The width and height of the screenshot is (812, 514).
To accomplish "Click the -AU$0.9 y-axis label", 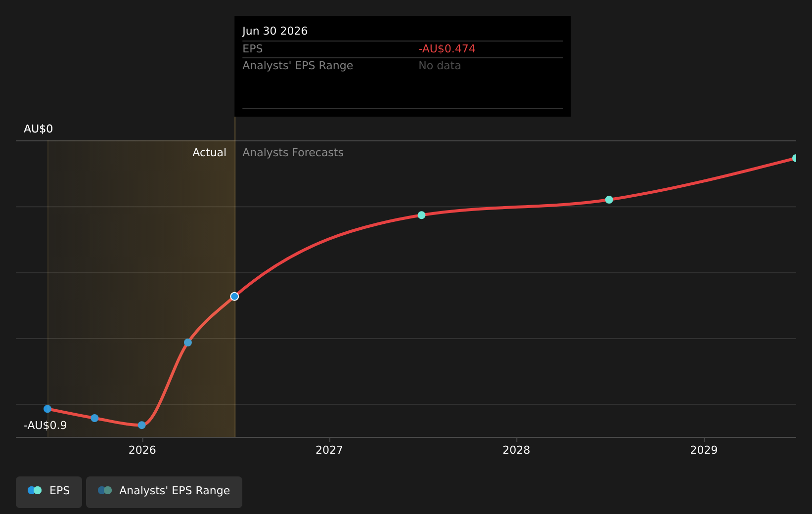I will pyautogui.click(x=45, y=426).
